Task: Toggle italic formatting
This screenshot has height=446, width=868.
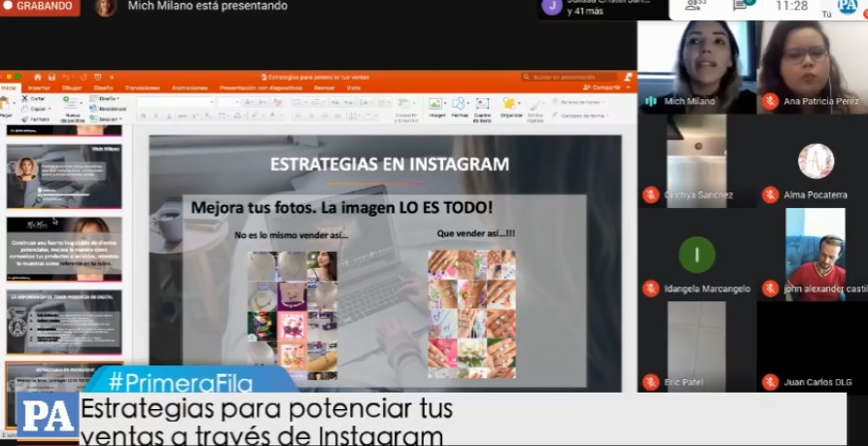Action: (156, 116)
